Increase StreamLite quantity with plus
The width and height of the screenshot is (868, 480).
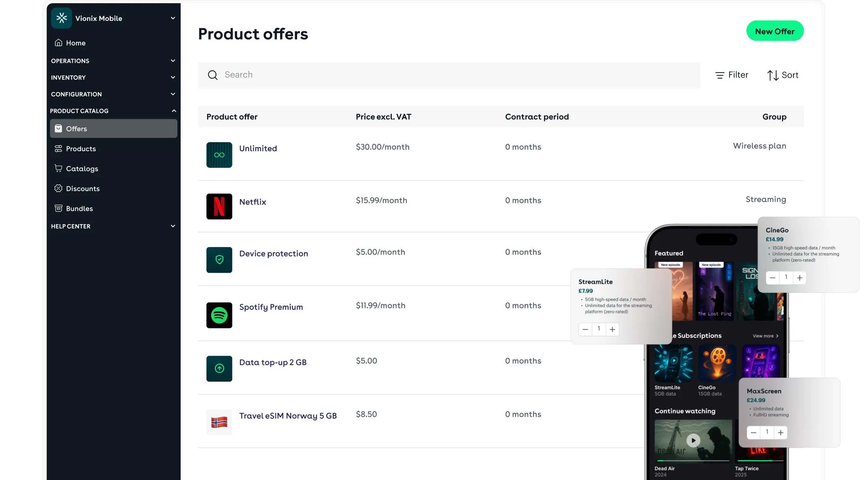click(x=612, y=329)
